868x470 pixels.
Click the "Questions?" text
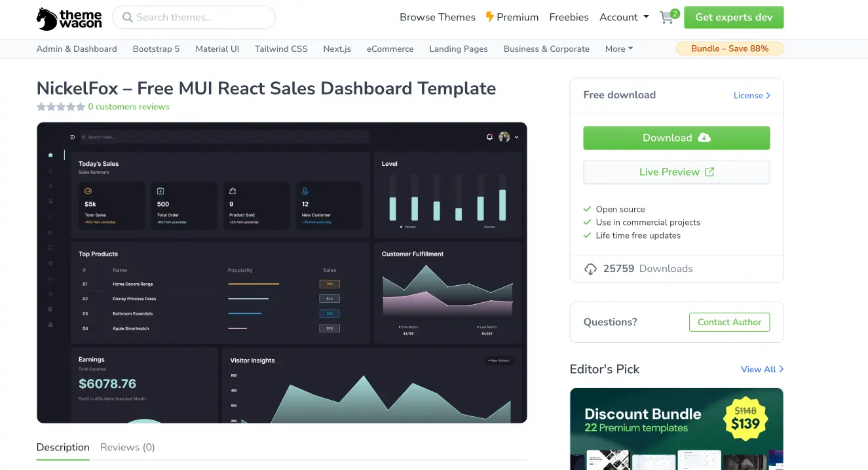pos(611,322)
